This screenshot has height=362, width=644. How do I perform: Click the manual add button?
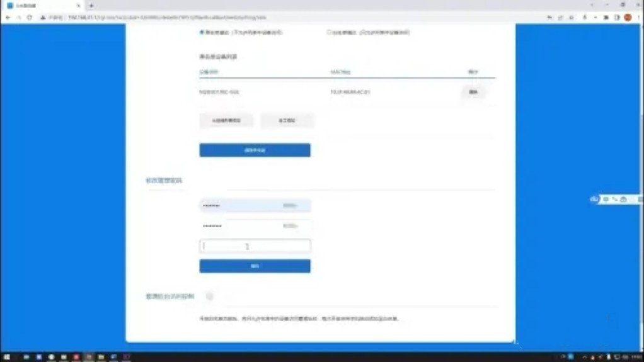[287, 121]
